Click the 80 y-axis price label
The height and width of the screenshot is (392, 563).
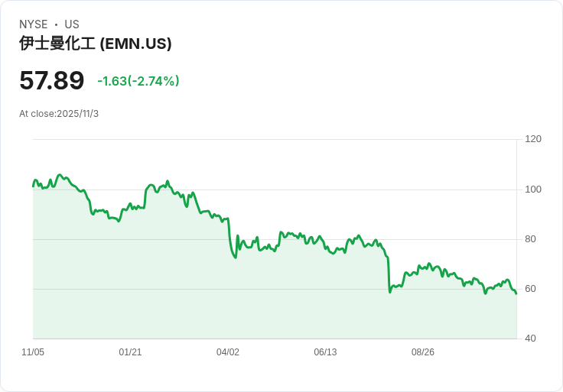point(530,239)
